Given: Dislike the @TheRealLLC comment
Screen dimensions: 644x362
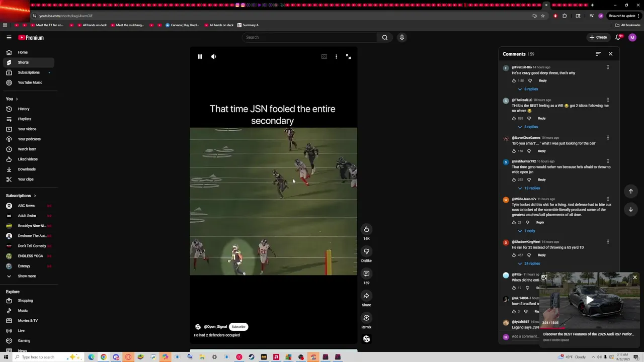Looking at the screenshot, I should (x=529, y=118).
